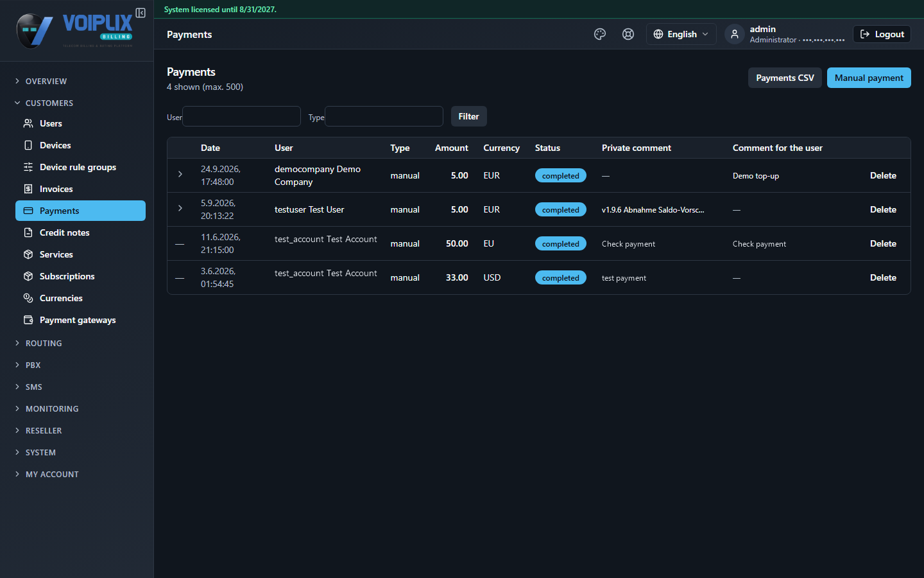This screenshot has height=578, width=924.
Task: Open Users in the sidebar
Action: (80, 123)
